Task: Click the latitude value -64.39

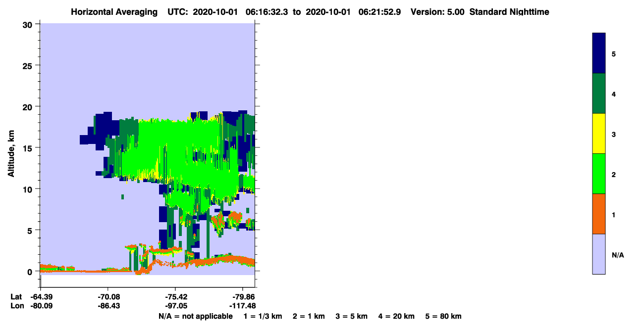Action: pyautogui.click(x=41, y=297)
